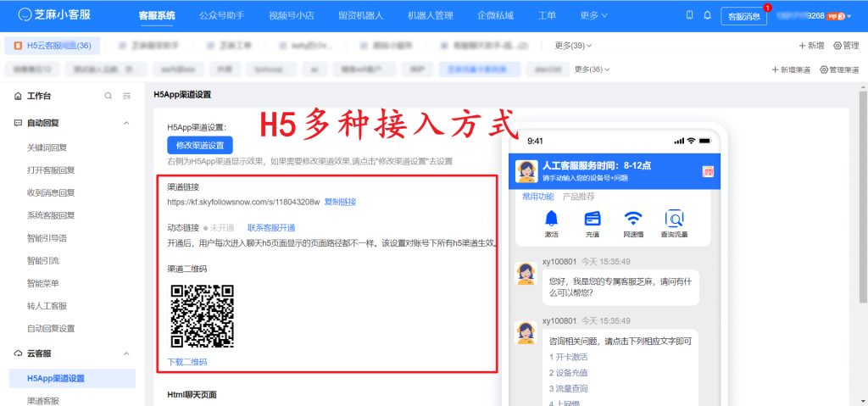Viewport: 868px width, 406px height.
Task: Open 系统客服回复 in sidebar
Action: coord(51,215)
